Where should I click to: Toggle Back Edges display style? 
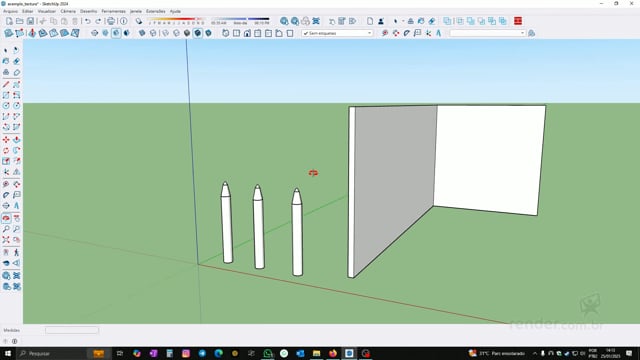(153, 33)
